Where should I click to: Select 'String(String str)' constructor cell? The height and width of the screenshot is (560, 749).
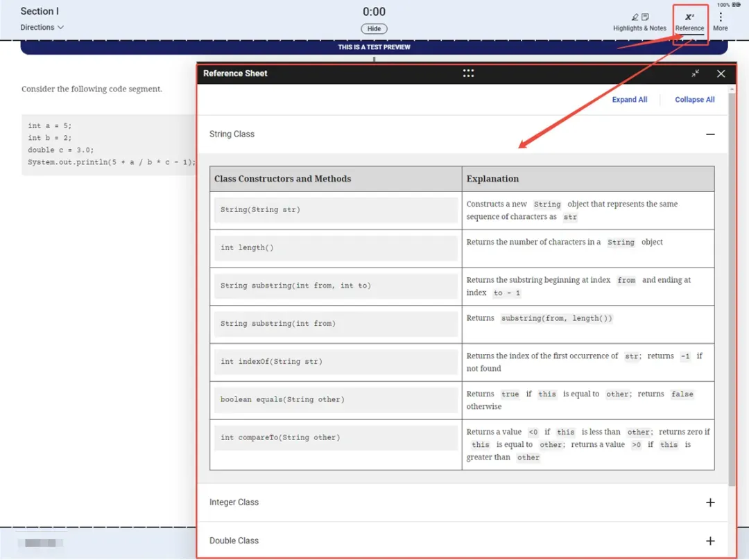point(336,210)
